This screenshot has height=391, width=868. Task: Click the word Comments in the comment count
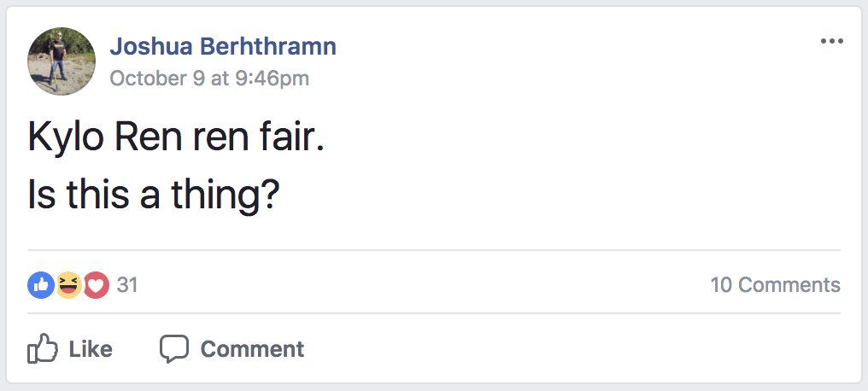point(789,285)
